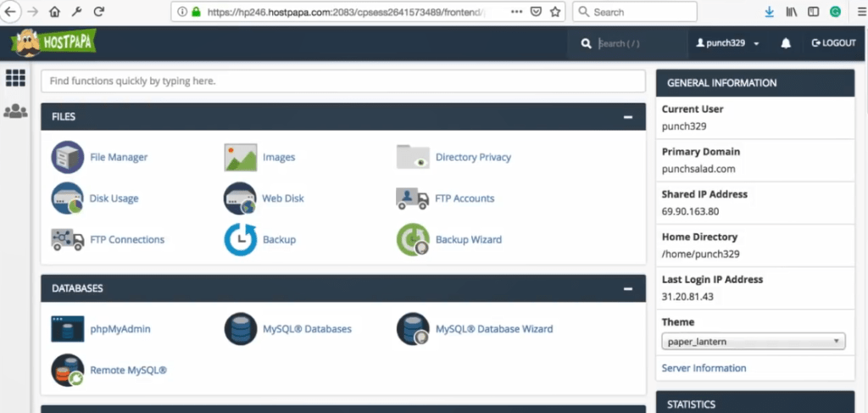Click the MySQL Database Wizard icon

coord(413,329)
